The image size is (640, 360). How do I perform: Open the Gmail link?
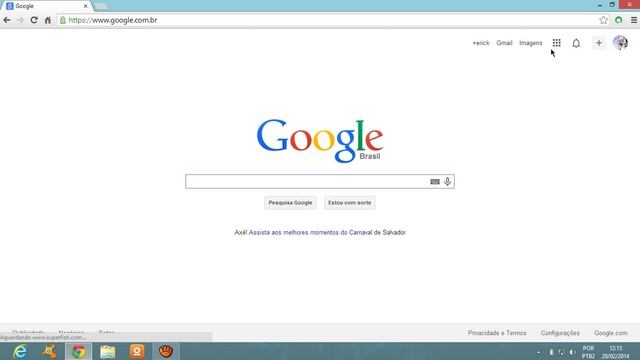click(504, 43)
